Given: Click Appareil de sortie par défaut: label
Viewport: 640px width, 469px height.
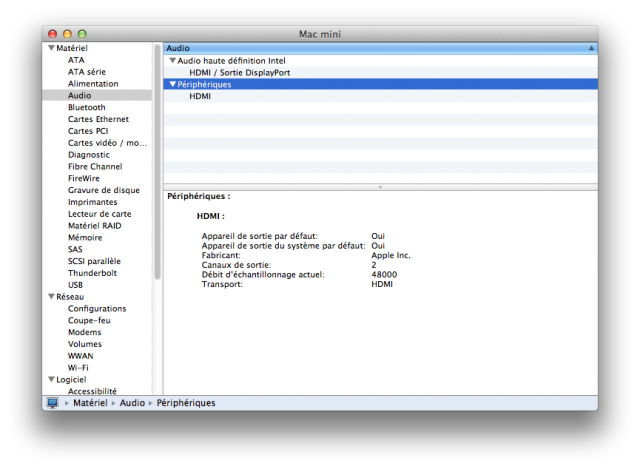Looking at the screenshot, I should pyautogui.click(x=260, y=236).
